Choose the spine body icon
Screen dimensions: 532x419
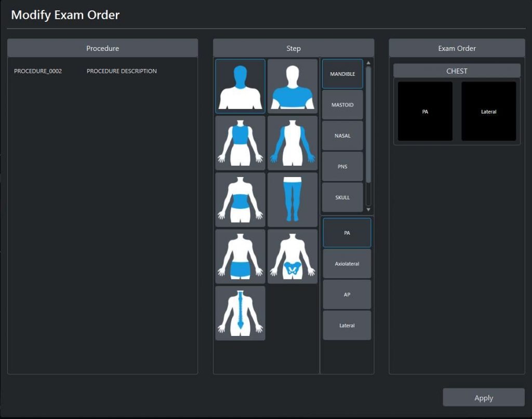pos(240,313)
